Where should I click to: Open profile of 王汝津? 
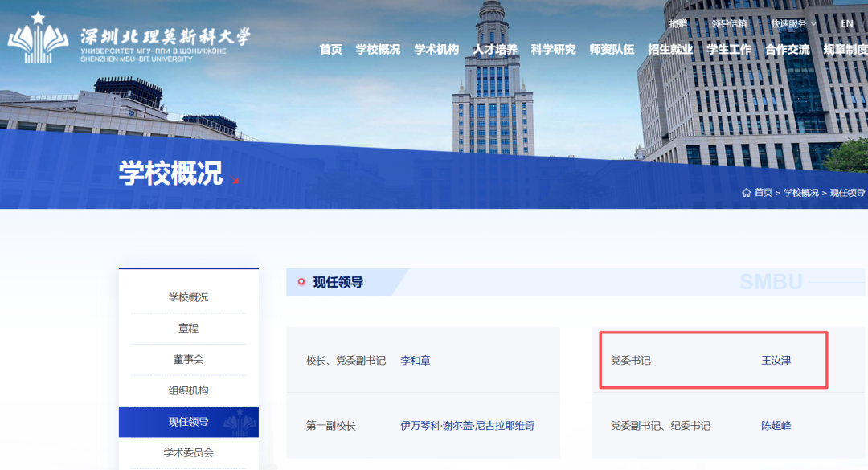[x=776, y=361]
